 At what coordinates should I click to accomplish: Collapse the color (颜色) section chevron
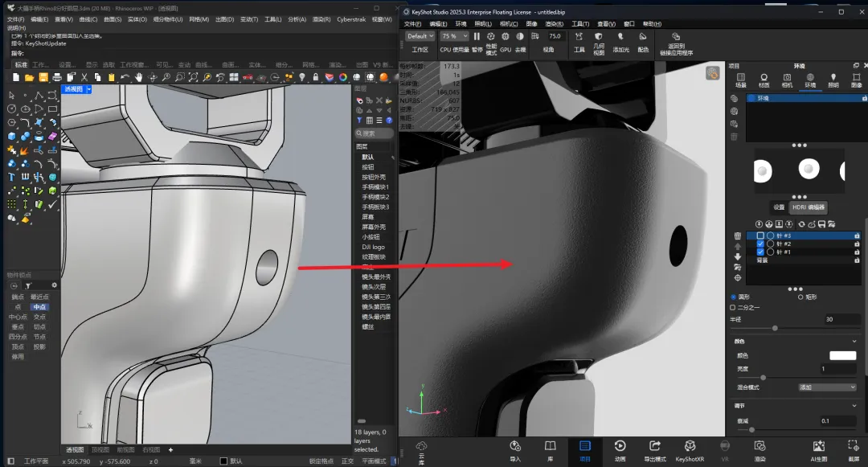[x=854, y=341]
